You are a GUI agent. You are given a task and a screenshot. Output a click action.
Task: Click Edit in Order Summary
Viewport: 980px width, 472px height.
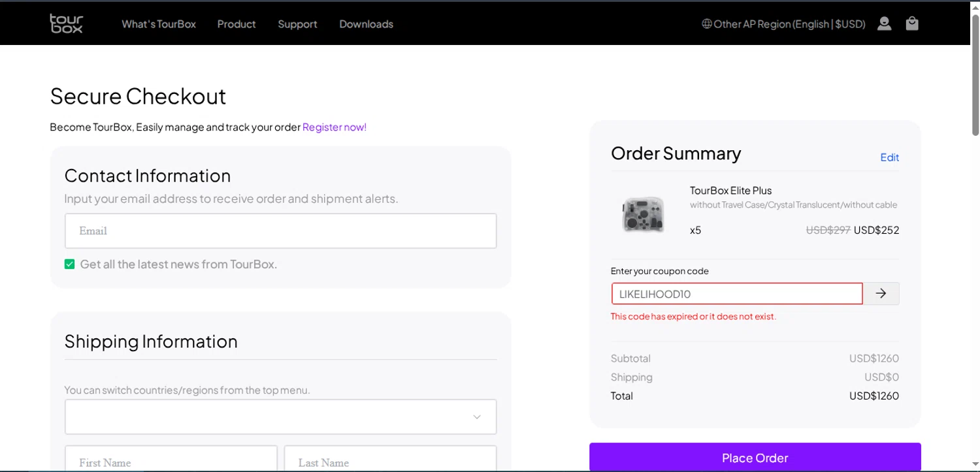click(889, 157)
